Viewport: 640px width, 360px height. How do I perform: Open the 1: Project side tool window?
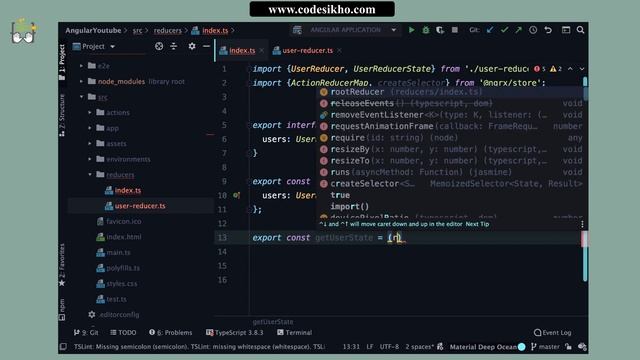click(62, 62)
